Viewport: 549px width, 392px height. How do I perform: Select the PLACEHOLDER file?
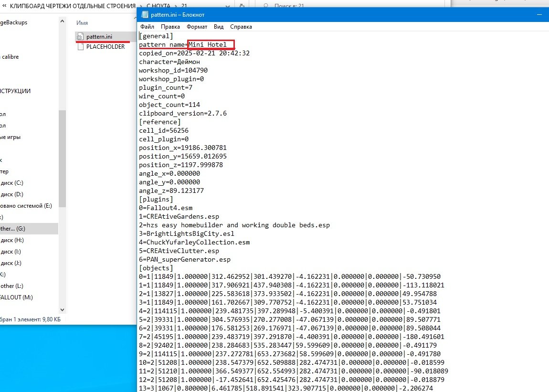point(105,47)
